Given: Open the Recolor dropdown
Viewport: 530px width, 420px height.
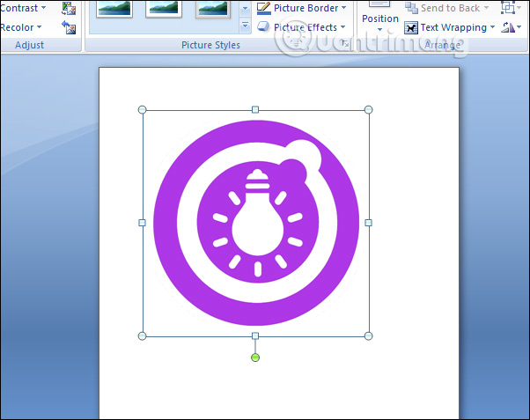Looking at the screenshot, I should point(20,27).
